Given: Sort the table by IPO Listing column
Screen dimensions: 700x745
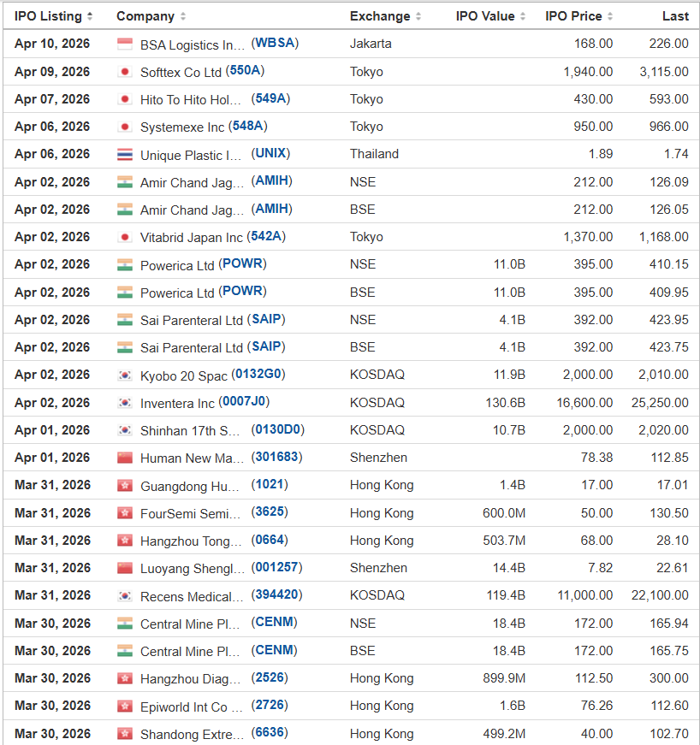Looking at the screenshot, I should point(53,16).
